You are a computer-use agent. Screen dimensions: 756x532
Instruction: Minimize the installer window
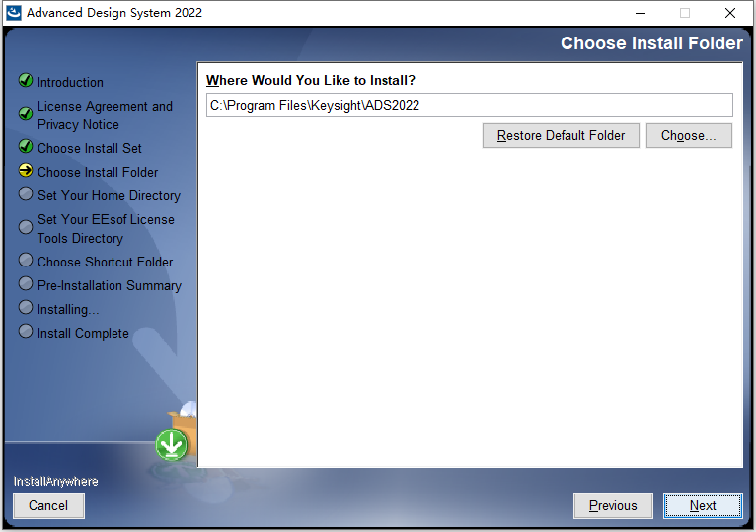click(x=641, y=13)
